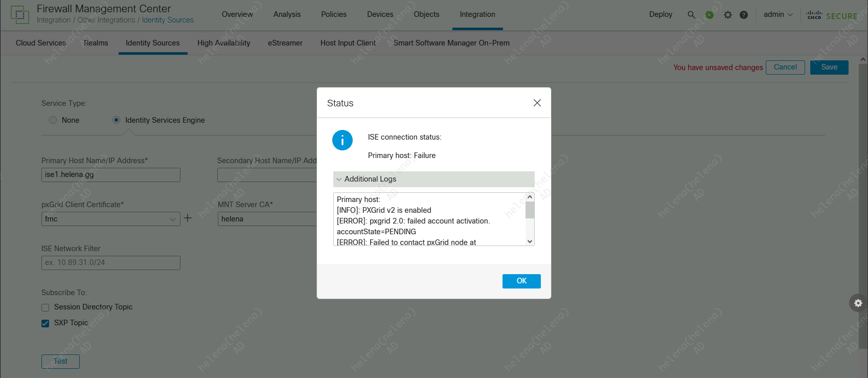
Task: Click the Firewall Management Center logo icon
Action: coord(20,15)
